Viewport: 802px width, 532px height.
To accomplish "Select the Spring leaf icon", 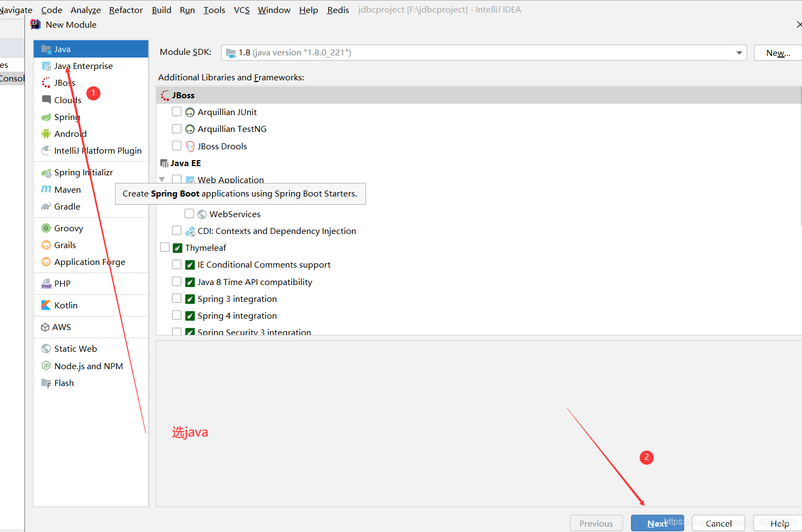I will [46, 117].
